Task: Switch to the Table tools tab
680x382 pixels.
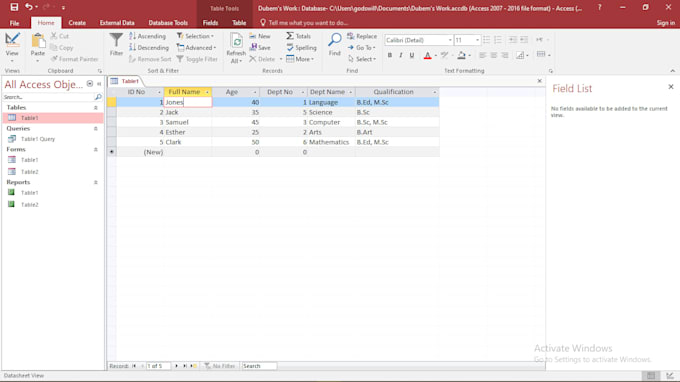Action: point(239,23)
